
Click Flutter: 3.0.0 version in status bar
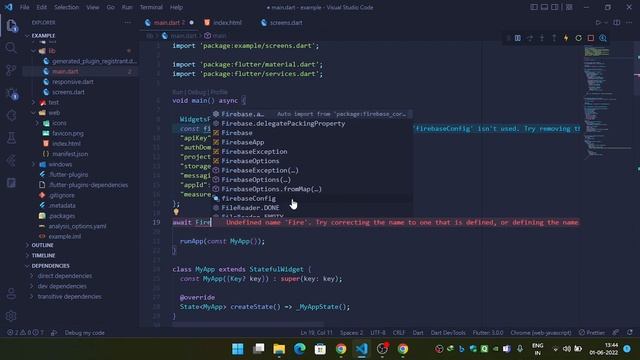tap(488, 333)
